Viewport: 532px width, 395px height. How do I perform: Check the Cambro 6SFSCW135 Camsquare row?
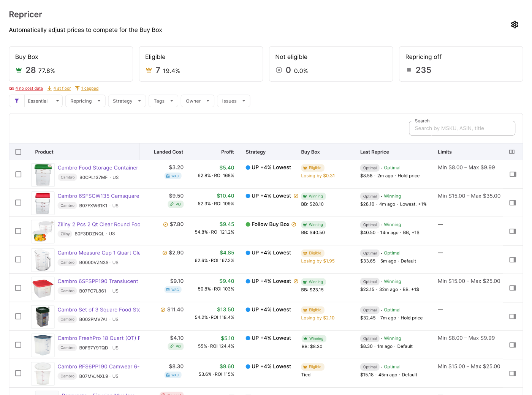[x=18, y=203]
